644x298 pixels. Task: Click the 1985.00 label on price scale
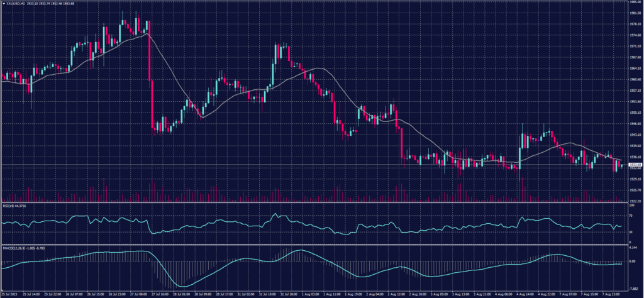[x=635, y=2]
